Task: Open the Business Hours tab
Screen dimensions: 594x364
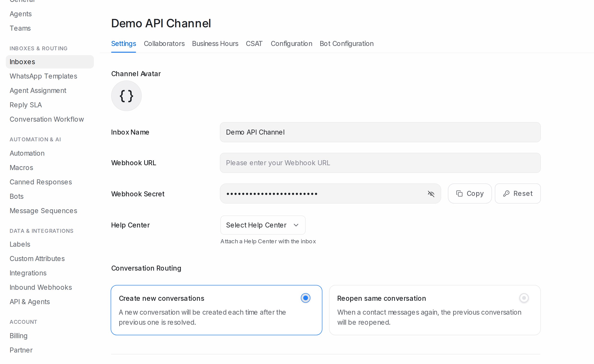Action: coord(215,44)
